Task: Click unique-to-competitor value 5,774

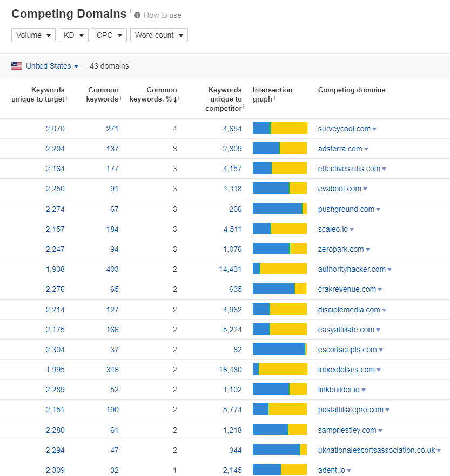Action: [232, 410]
